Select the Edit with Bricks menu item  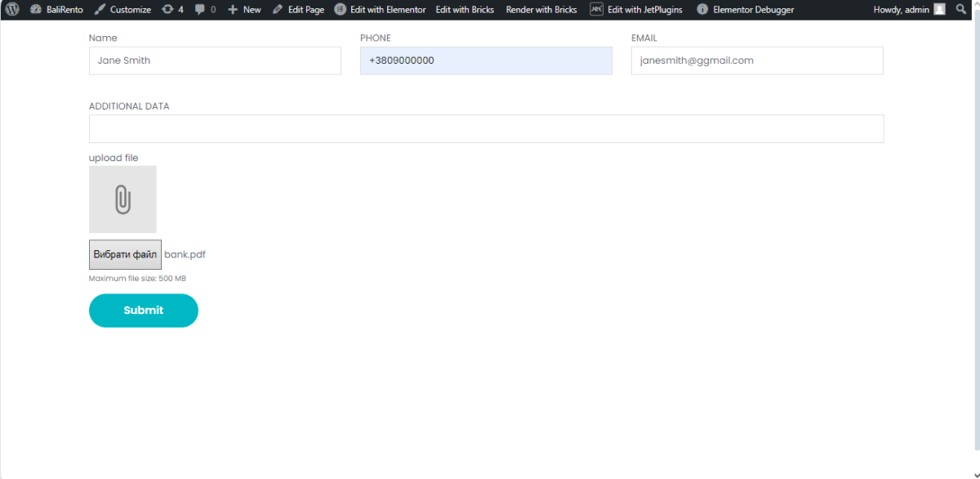tap(465, 10)
